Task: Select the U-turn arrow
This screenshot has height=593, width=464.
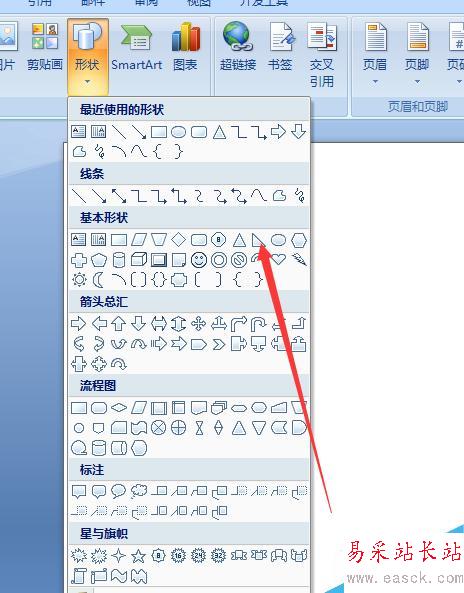Action: coord(259,324)
